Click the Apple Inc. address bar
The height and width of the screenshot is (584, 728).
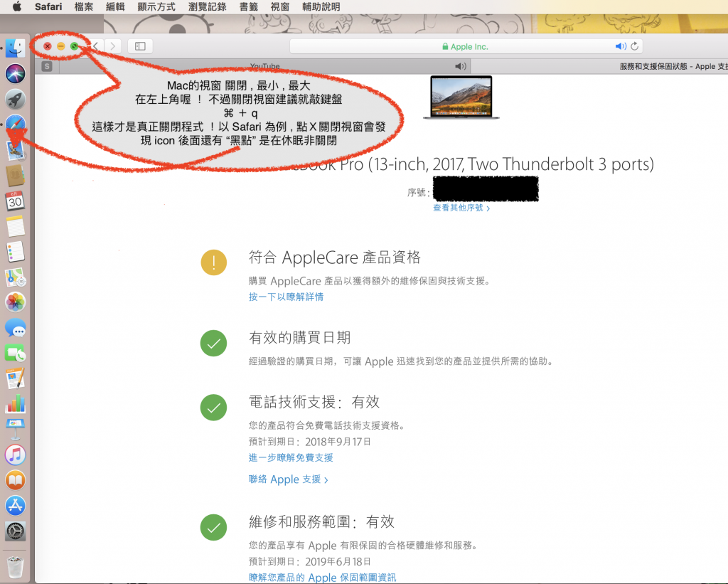coord(465,46)
